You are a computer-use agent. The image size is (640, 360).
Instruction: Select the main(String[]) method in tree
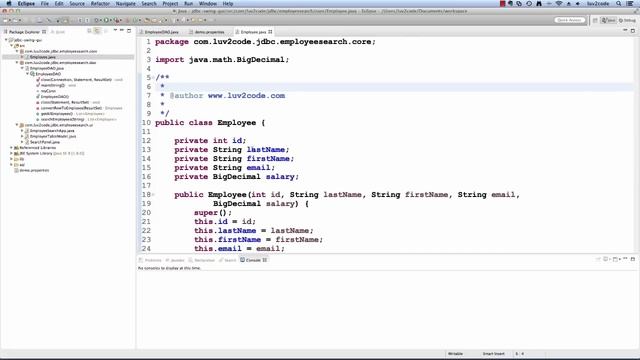coord(53,85)
